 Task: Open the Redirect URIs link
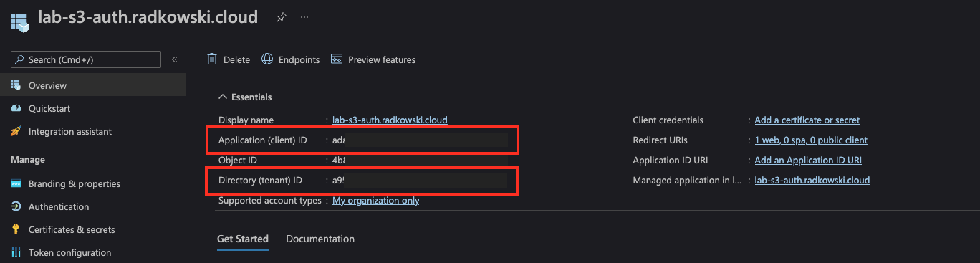coord(811,140)
